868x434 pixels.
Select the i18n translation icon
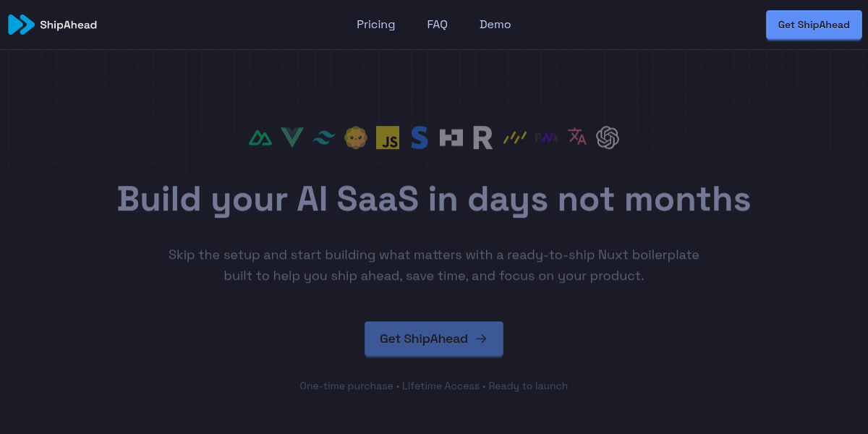point(577,137)
